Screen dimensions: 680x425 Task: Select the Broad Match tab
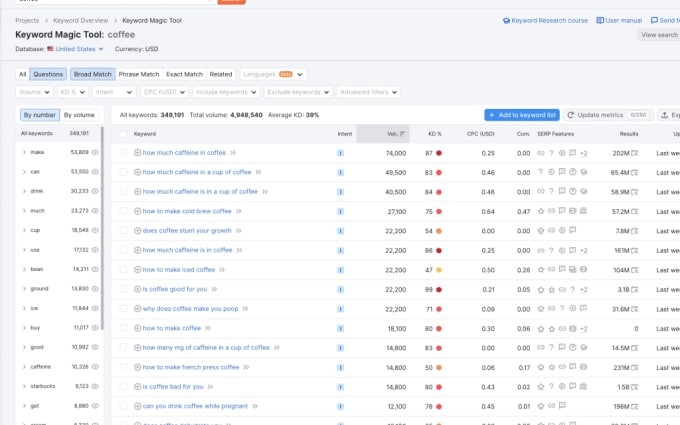[x=93, y=74]
